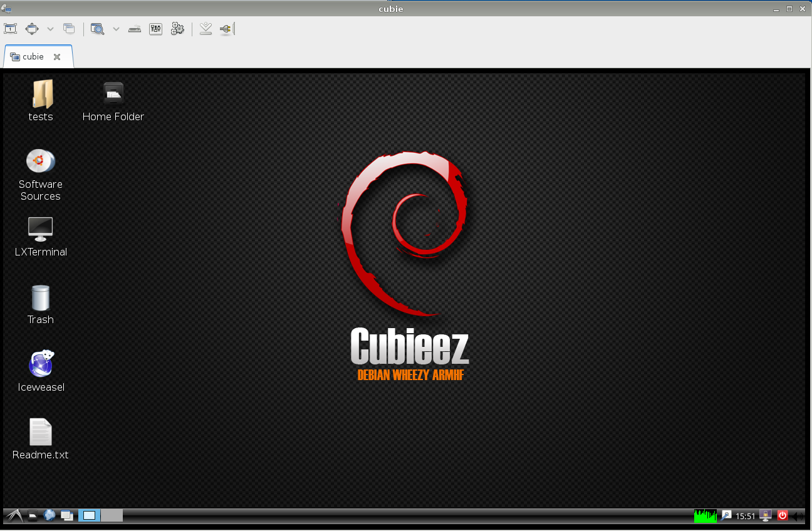Click the magnifier window toolbar icon
Screen dimensions: 812x531
[97, 29]
